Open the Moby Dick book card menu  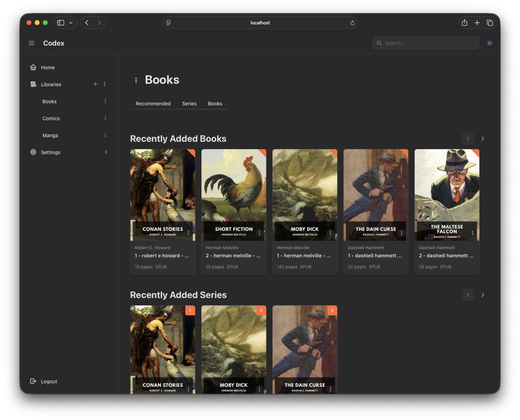tap(330, 233)
